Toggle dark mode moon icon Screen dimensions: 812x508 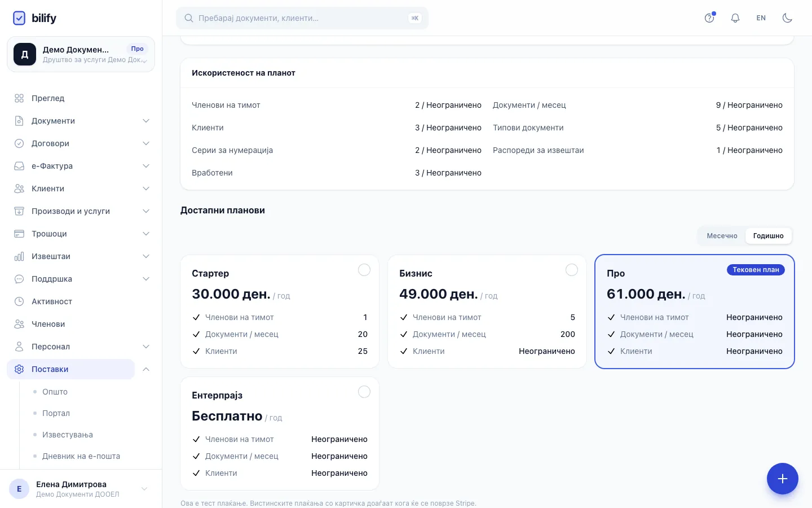pyautogui.click(x=787, y=18)
